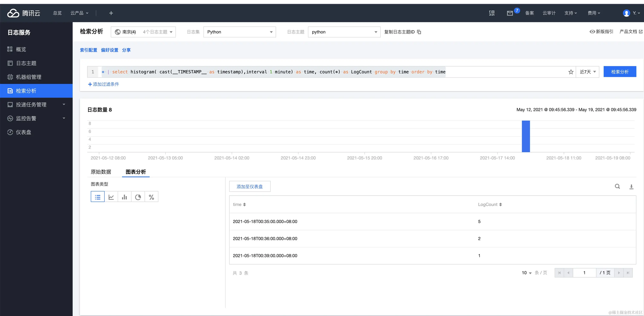This screenshot has height=316, width=644.
Task: Select the pie chart type icon
Action: coord(138,197)
